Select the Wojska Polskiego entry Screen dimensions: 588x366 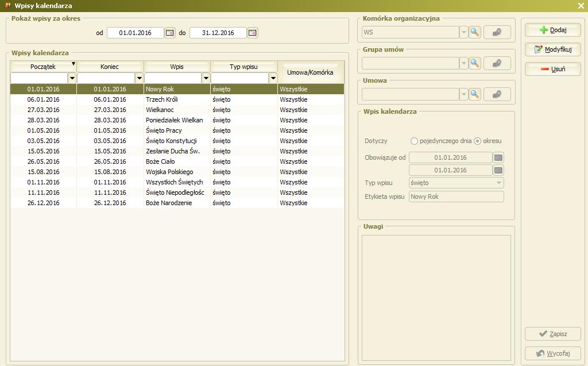(177, 172)
